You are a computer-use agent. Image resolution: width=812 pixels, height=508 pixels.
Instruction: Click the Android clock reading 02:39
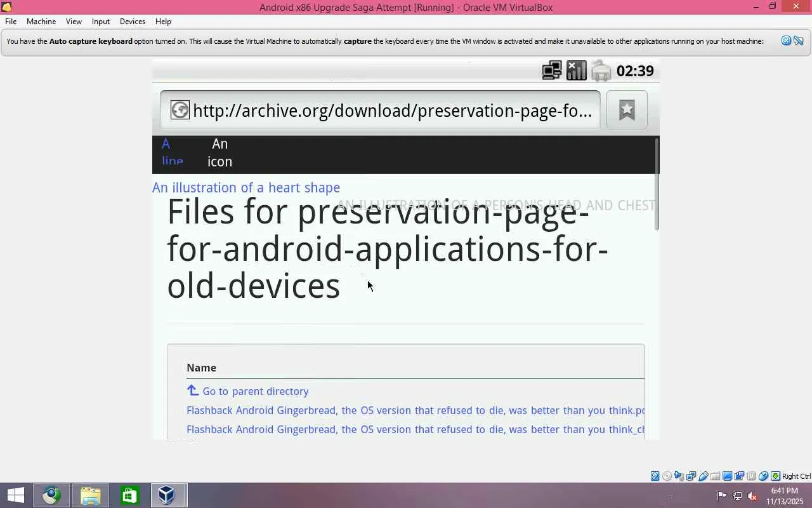click(635, 70)
